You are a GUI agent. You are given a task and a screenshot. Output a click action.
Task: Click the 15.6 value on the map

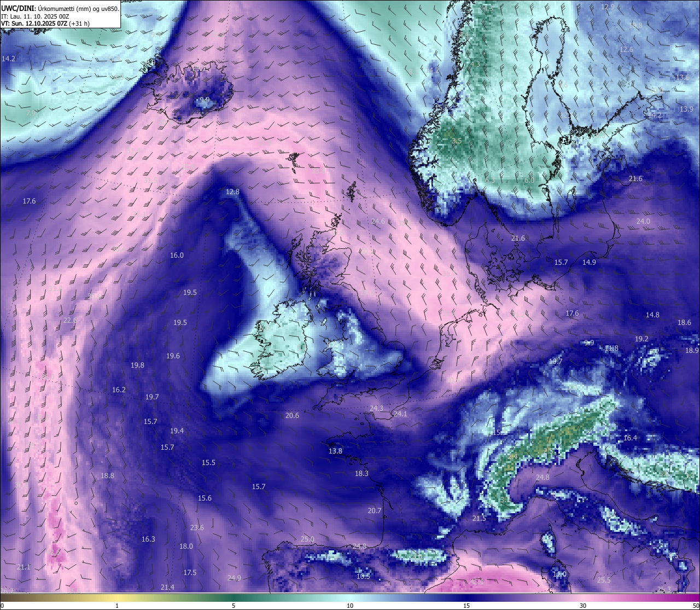(205, 498)
